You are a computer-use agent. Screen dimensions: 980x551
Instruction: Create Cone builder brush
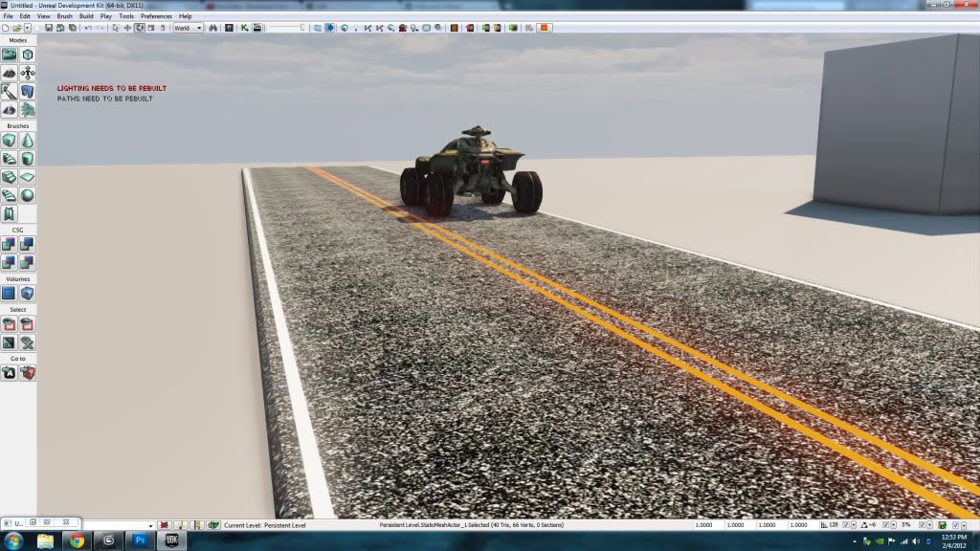point(28,141)
